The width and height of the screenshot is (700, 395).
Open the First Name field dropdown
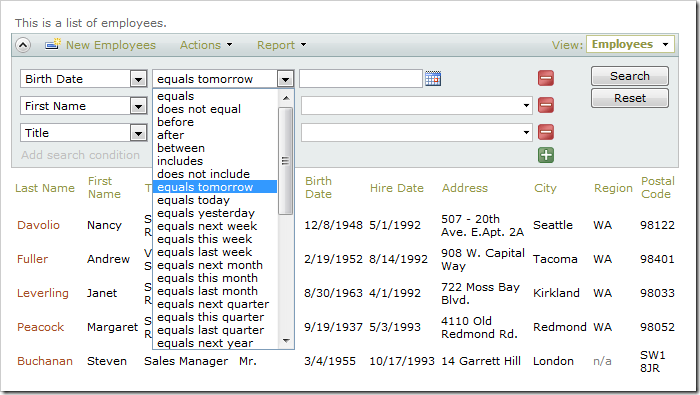coord(138,106)
